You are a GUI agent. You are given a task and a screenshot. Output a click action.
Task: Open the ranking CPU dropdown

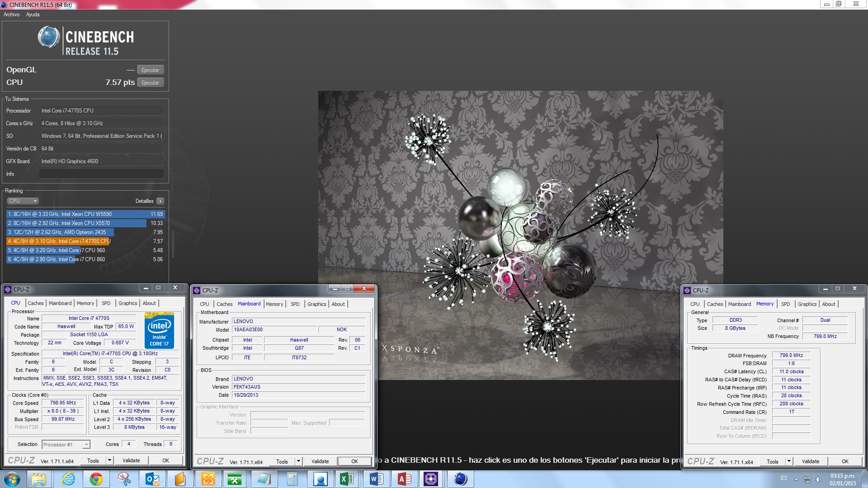click(x=23, y=201)
